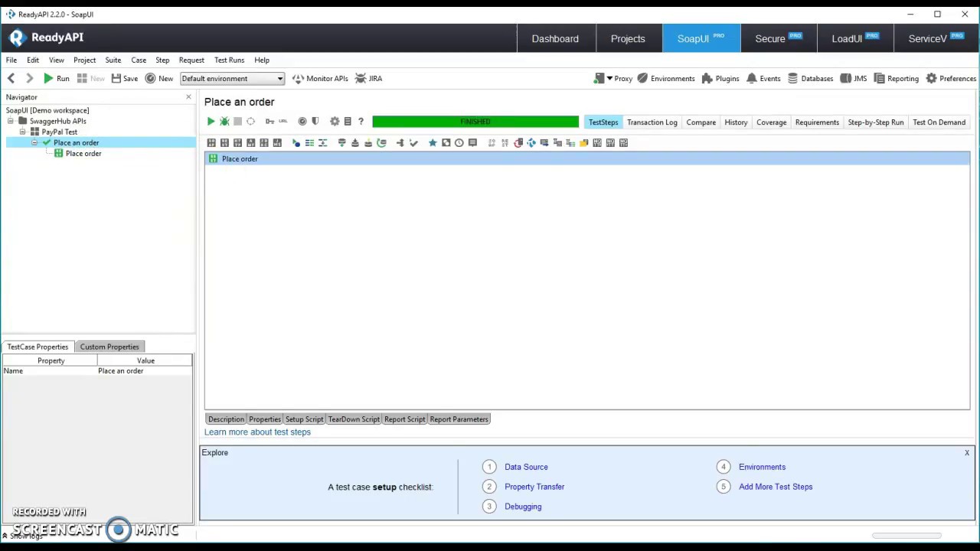This screenshot has height=551, width=980.
Task: Click the shield security icon in test case toolbar
Action: coord(315,122)
